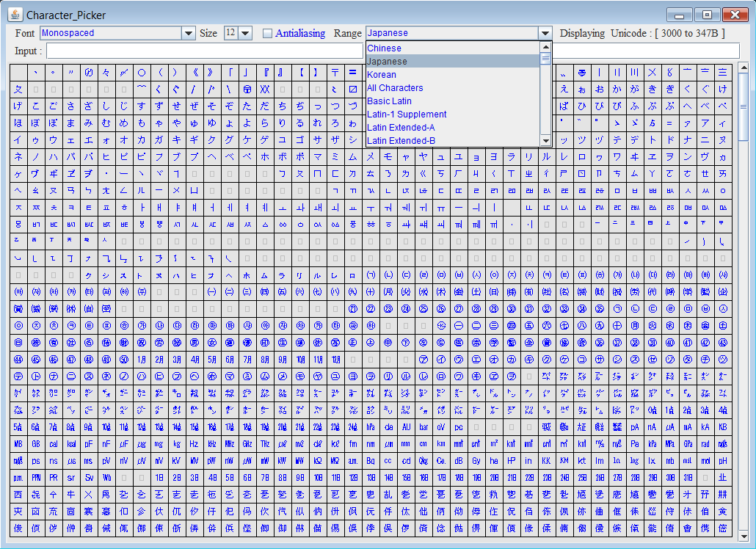Select the "bar" unit character cell
The width and height of the screenshot is (756, 549).
pos(424,426)
